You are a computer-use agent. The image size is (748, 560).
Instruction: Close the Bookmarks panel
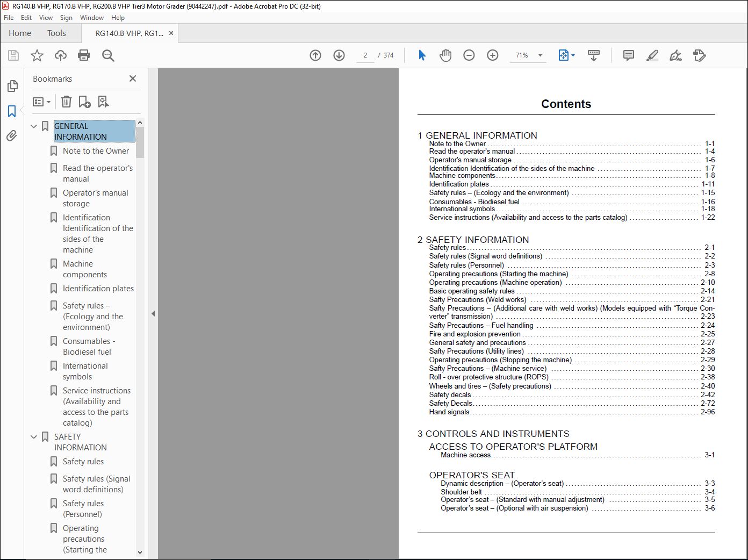click(x=133, y=78)
